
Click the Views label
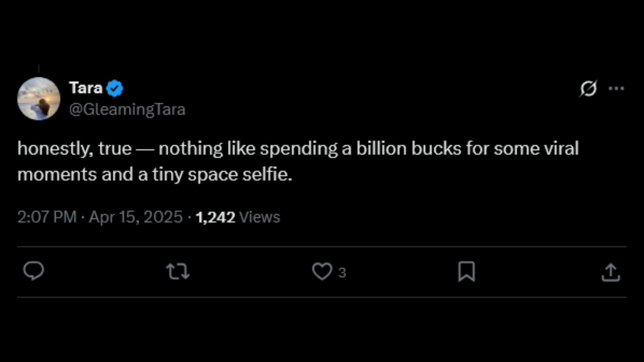260,217
